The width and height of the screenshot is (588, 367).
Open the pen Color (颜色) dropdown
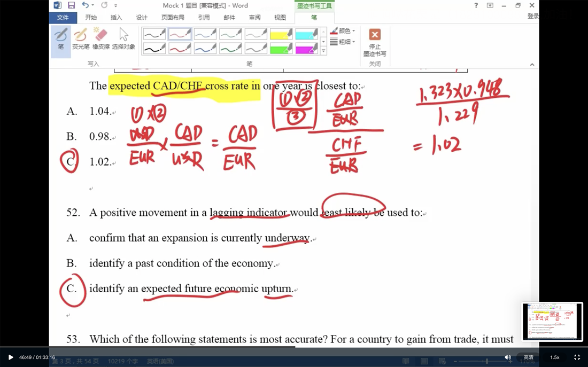pos(342,31)
